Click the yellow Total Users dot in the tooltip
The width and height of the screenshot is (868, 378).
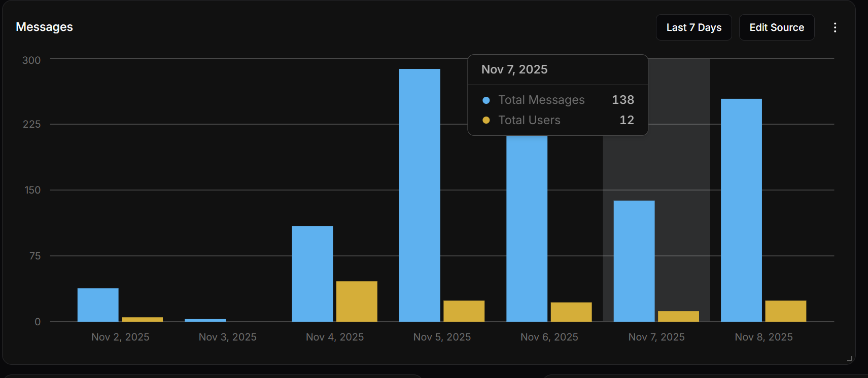(x=486, y=120)
